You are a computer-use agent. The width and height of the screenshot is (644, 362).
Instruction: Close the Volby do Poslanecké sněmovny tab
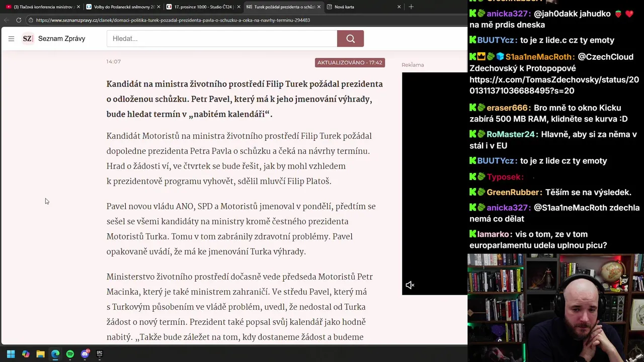158,7
